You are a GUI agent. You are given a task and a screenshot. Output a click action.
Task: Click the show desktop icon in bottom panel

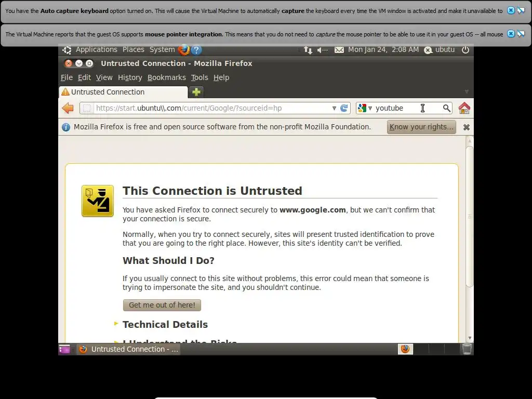click(x=64, y=349)
